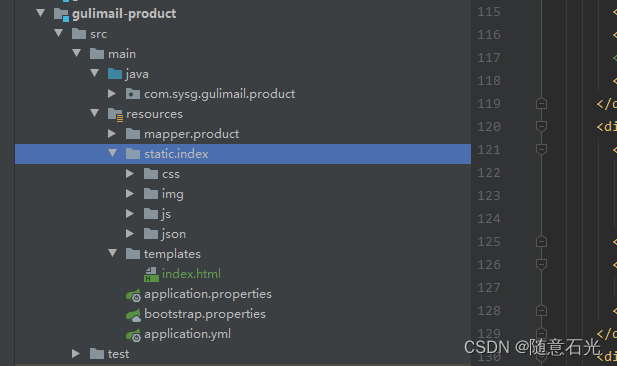617x366 pixels.
Task: Toggle the code fold marker at line 120
Action: click(541, 126)
